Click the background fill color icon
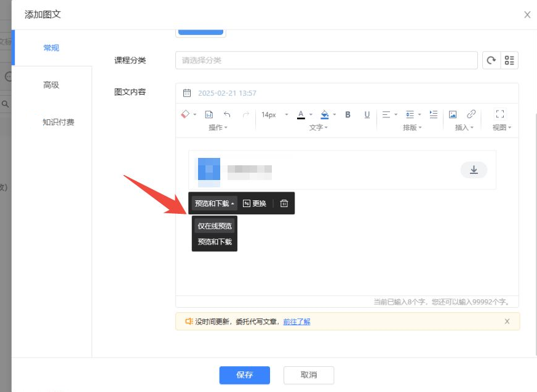Screen dimensions: 537x392 pyautogui.click(x=325, y=115)
